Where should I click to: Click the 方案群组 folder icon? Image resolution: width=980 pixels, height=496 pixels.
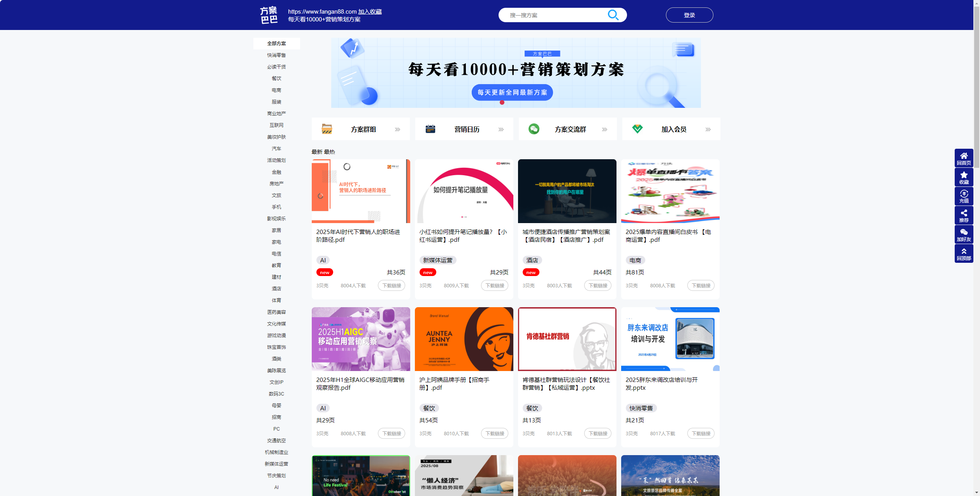coord(326,129)
